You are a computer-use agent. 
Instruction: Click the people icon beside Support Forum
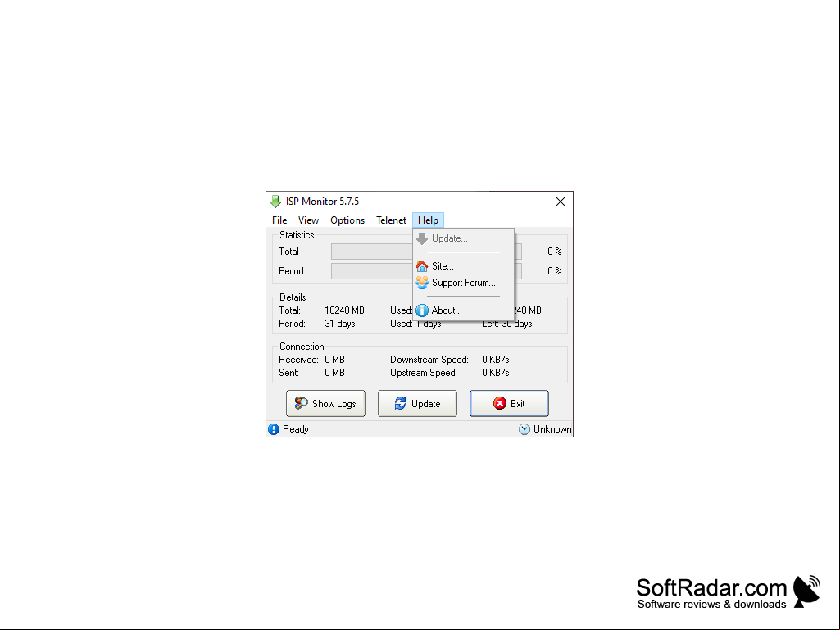pyautogui.click(x=422, y=283)
